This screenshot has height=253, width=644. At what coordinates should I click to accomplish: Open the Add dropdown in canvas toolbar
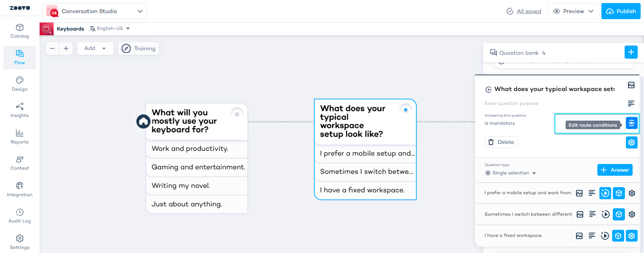[x=95, y=48]
